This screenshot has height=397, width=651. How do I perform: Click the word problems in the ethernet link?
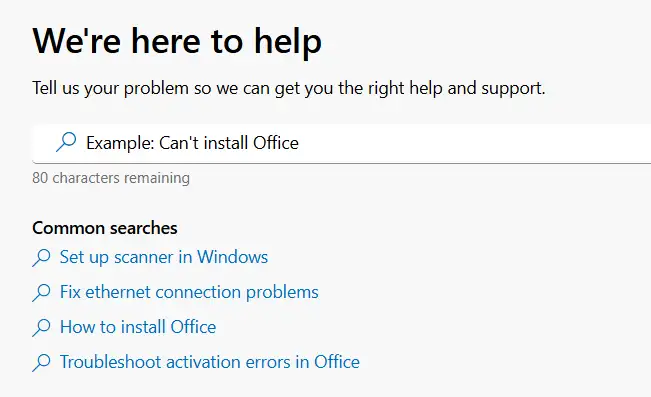[x=282, y=292]
